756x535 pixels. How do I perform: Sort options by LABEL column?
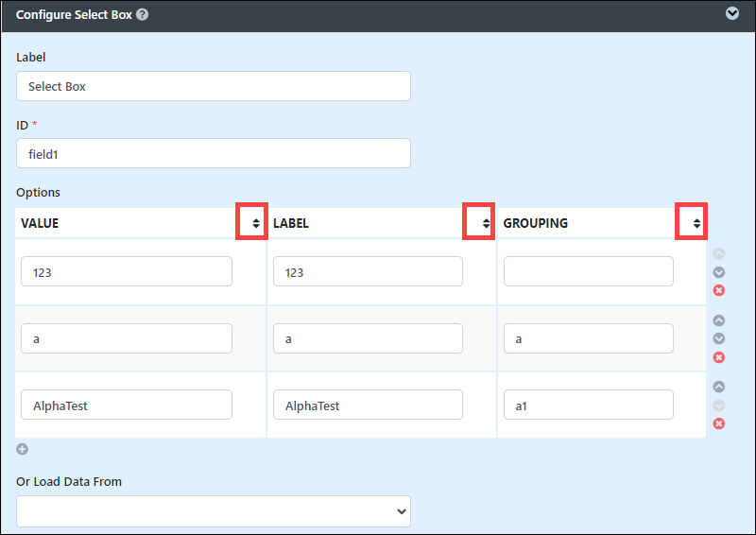click(x=486, y=223)
